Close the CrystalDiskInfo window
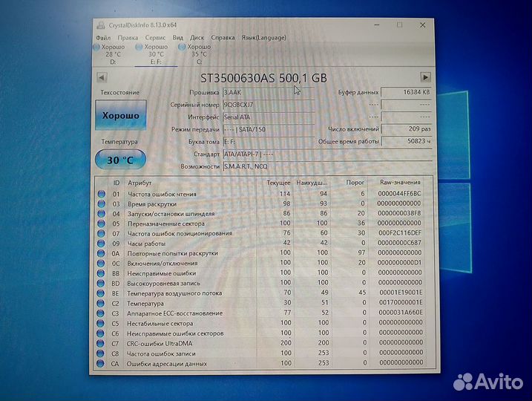Screen dimensions: 532x401 click(x=422, y=25)
